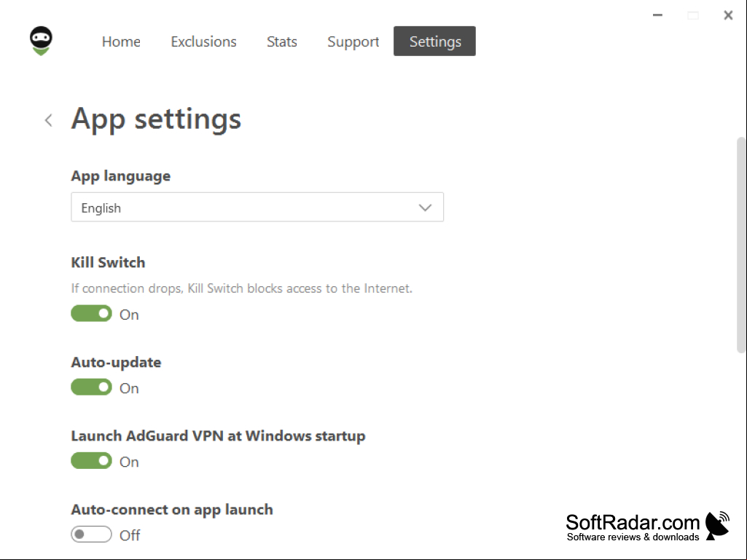This screenshot has height=560, width=747.
Task: Click the Auto-connect on app launch label
Action: (x=172, y=510)
